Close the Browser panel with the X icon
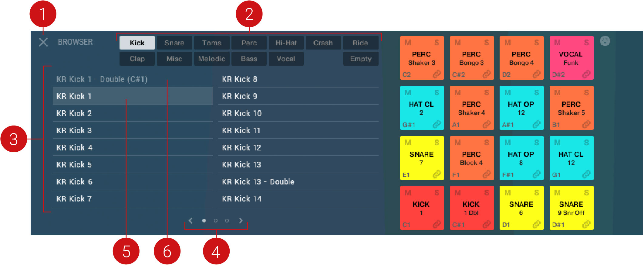This screenshot has width=644, height=265. point(43,42)
